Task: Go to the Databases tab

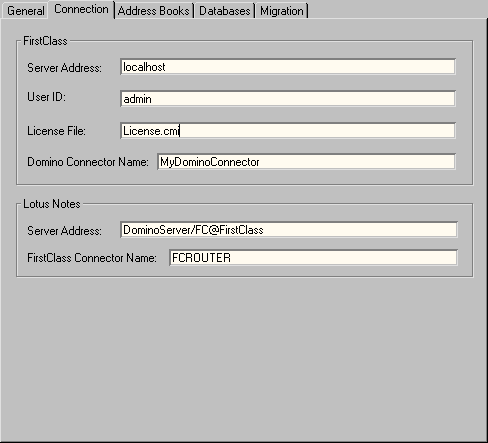Action: (225, 11)
